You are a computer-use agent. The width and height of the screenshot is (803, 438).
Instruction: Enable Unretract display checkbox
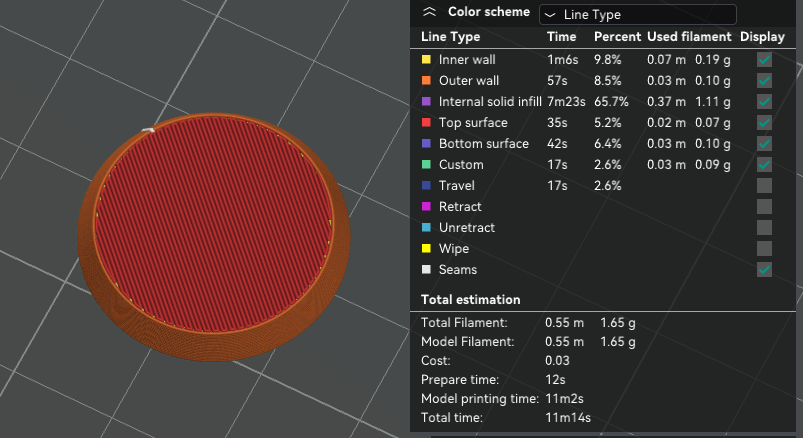(764, 228)
